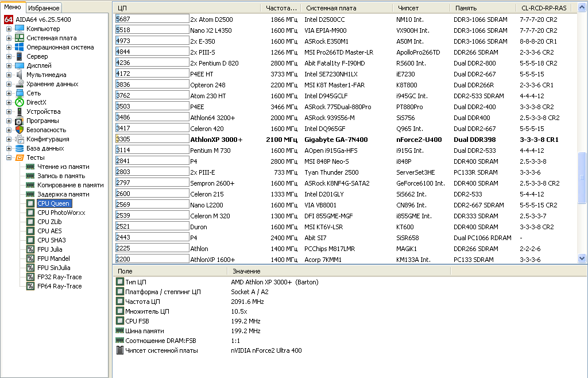Viewport: 588px width, 378px height.
Task: Click the memory chip icon beside Чтение из памяти
Action: click(x=30, y=167)
